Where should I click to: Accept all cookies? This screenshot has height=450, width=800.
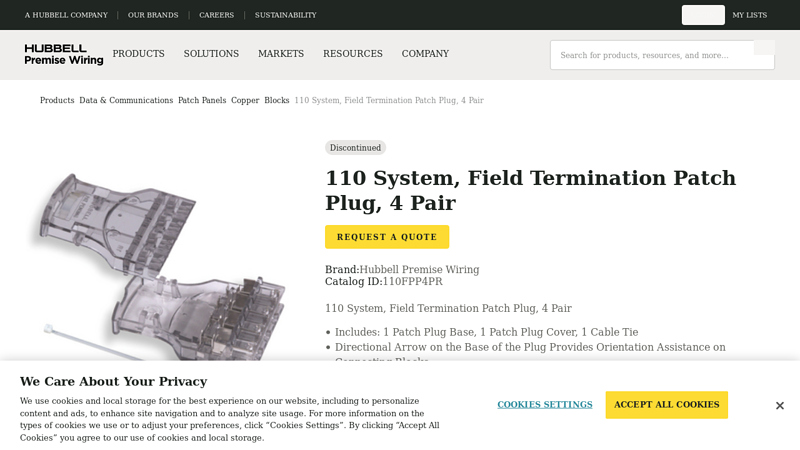[x=666, y=405]
